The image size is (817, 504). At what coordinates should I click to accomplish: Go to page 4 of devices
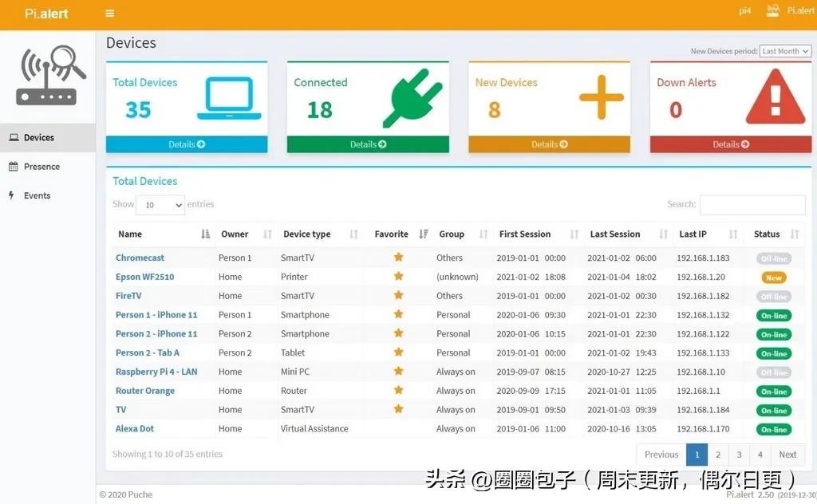click(x=760, y=455)
